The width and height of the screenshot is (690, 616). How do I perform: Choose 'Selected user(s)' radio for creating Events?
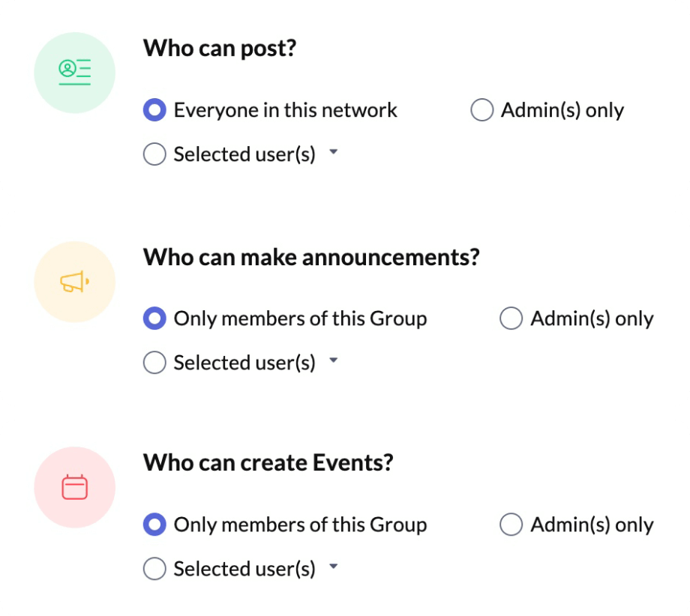click(x=154, y=570)
